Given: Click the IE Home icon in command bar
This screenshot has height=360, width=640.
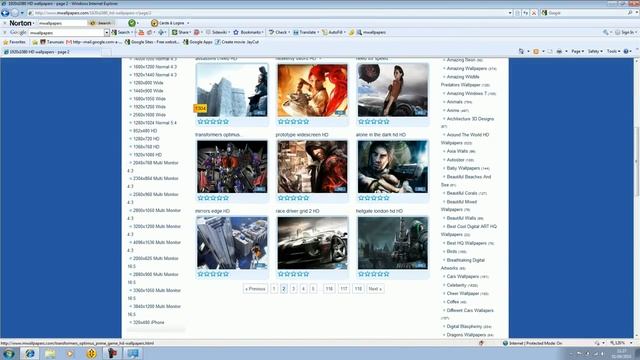Looking at the screenshot, I should click(521, 51).
